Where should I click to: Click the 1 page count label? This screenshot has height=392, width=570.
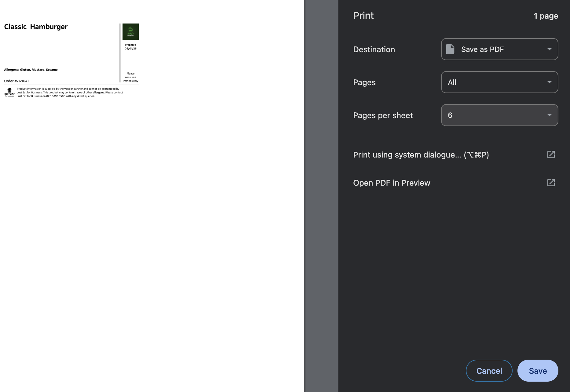tap(546, 16)
